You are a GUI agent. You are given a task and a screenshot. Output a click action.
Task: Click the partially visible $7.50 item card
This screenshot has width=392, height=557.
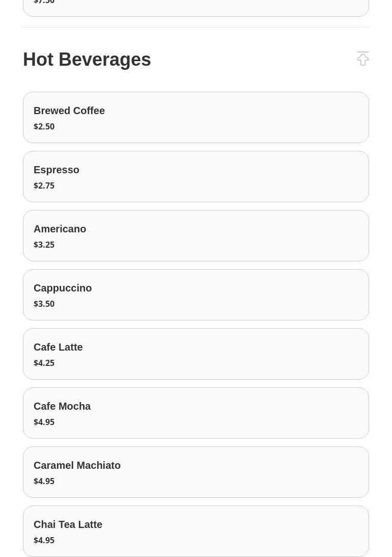pos(195,7)
